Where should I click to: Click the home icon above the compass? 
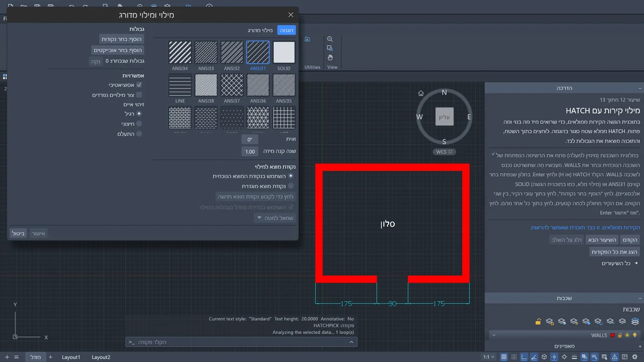tap(421, 93)
